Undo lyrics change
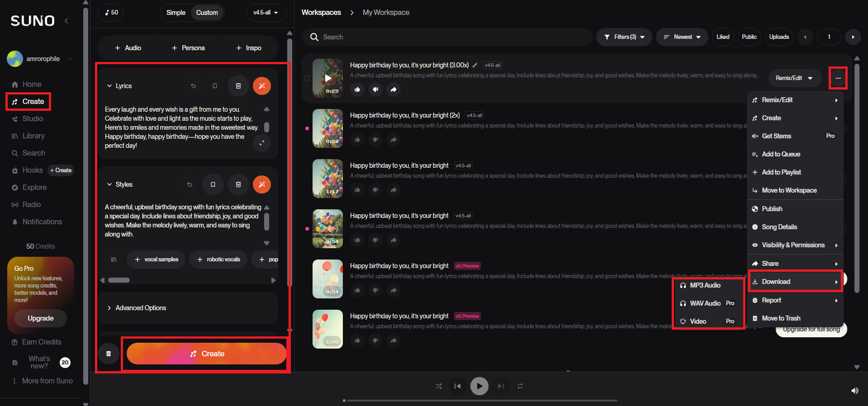The height and width of the screenshot is (406, 868). 193,86
